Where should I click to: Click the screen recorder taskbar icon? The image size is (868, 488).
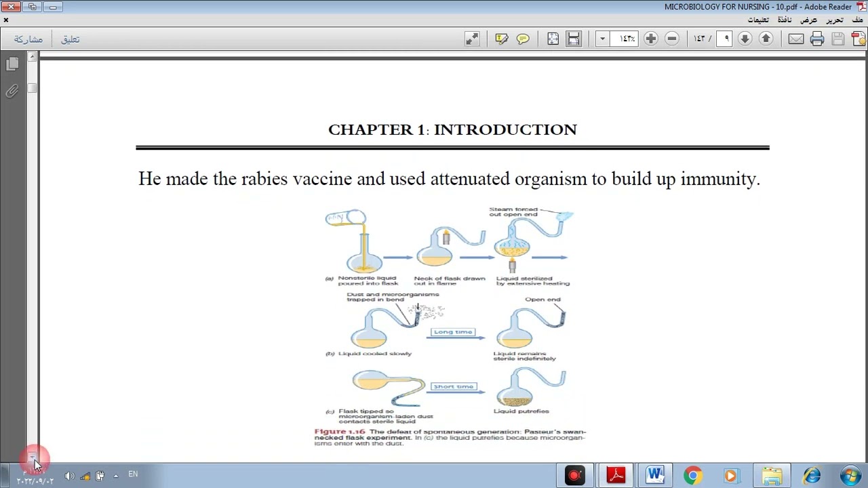point(575,476)
